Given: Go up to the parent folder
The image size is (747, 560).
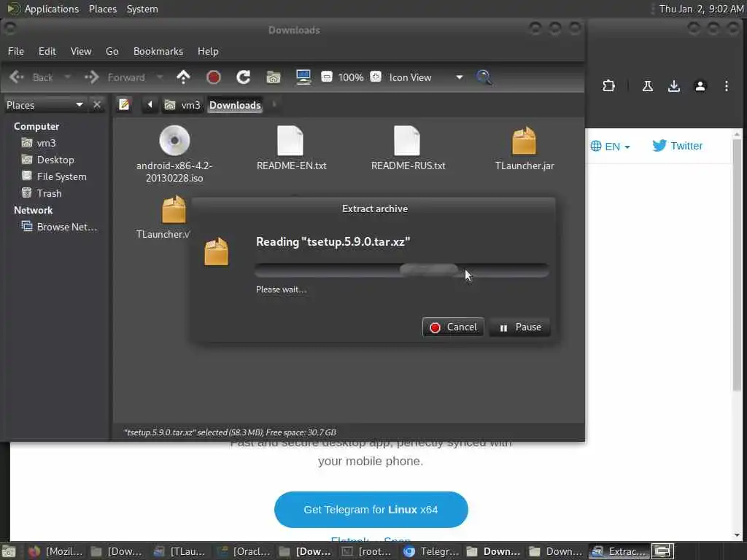Looking at the screenshot, I should (183, 77).
